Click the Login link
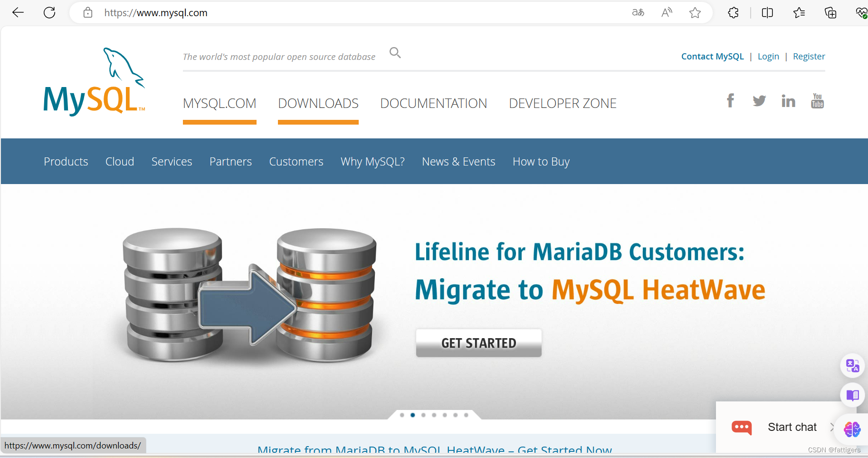868x458 pixels. click(768, 56)
